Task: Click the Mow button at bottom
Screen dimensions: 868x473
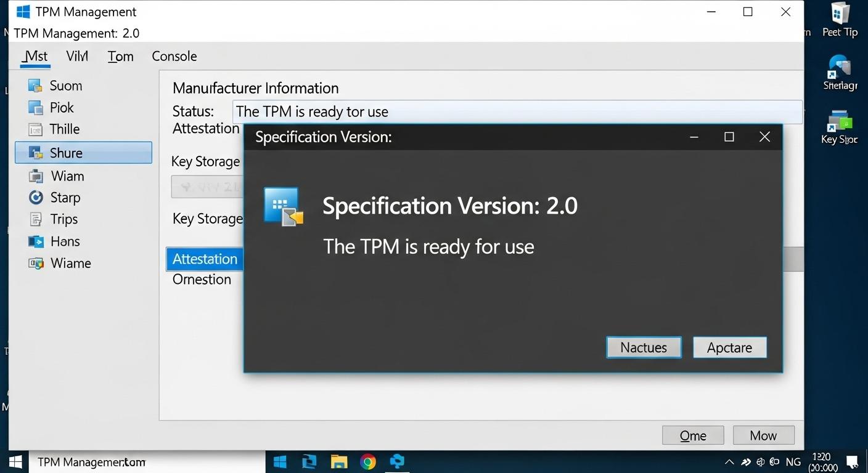Action: pos(763,435)
